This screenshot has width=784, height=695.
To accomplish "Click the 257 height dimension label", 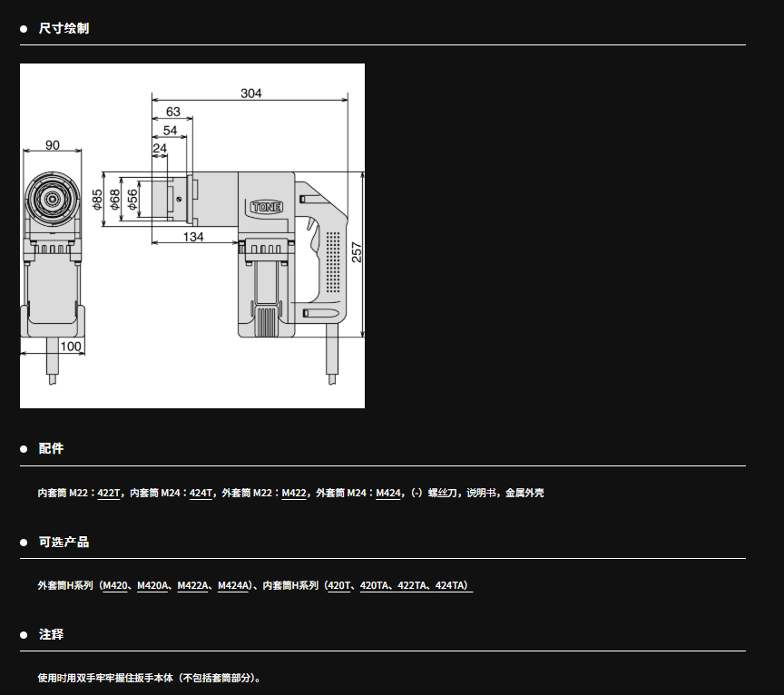I will (x=357, y=252).
